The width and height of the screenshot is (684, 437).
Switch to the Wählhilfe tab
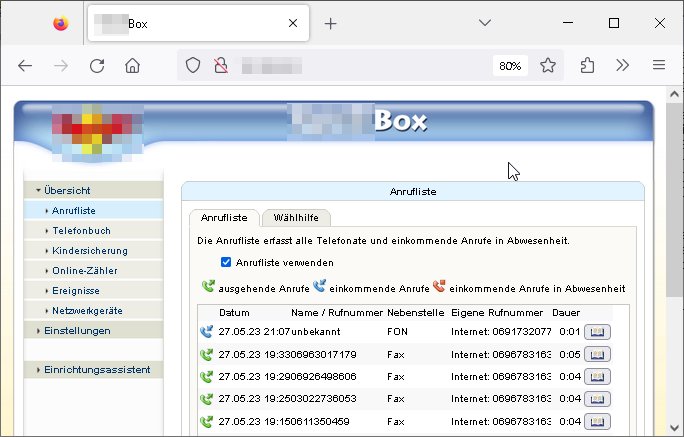coord(296,218)
